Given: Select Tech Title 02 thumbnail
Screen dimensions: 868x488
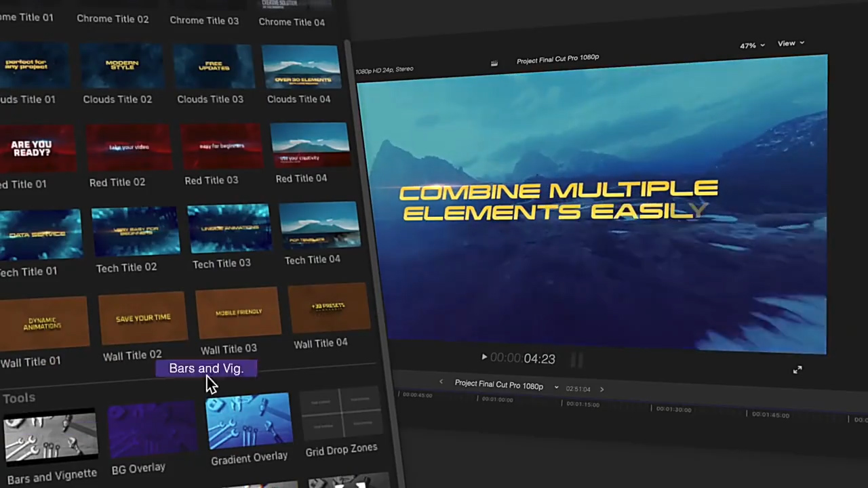Looking at the screenshot, I should click(135, 232).
